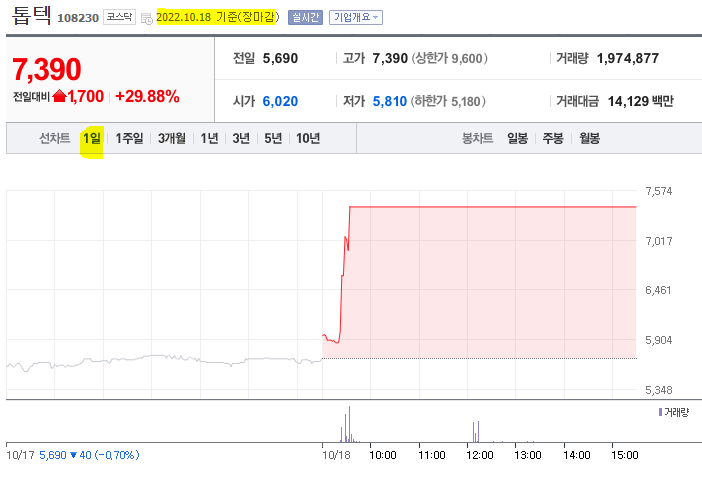Click the low price 5,810

(390, 102)
